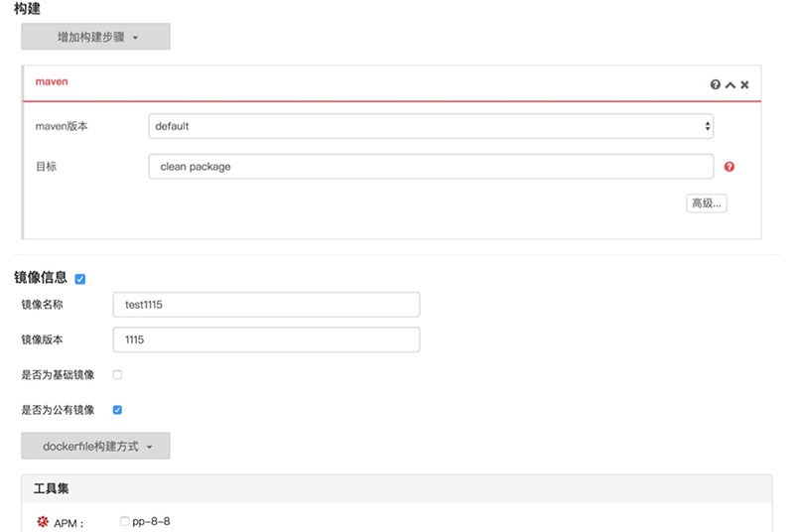
Task: Click the 镜像版本 1115 input
Action: tap(266, 339)
